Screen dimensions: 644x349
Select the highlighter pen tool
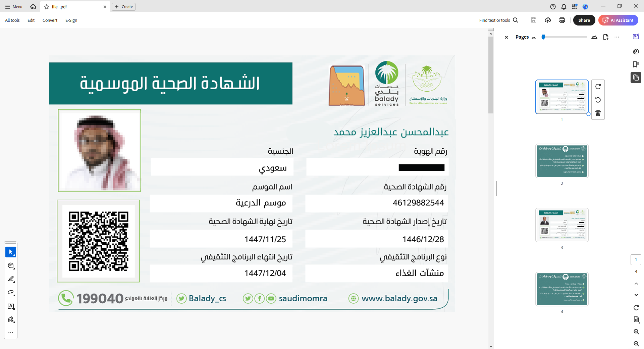[x=11, y=279]
